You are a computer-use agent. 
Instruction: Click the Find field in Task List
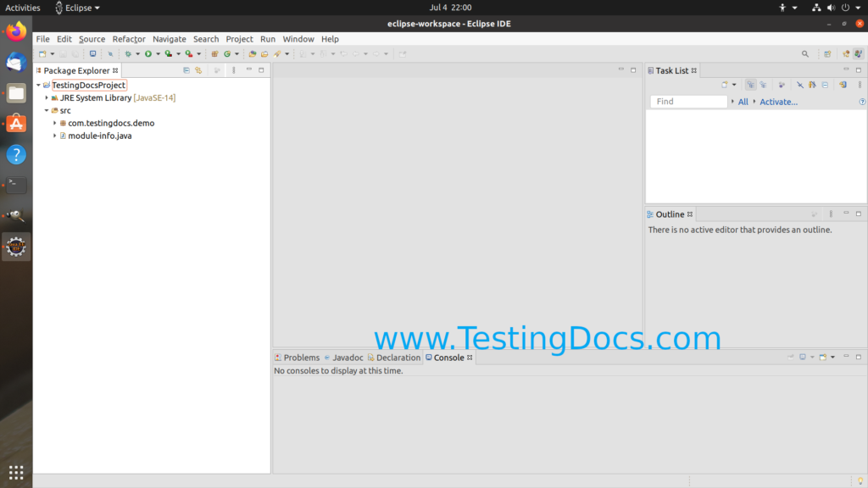(688, 102)
